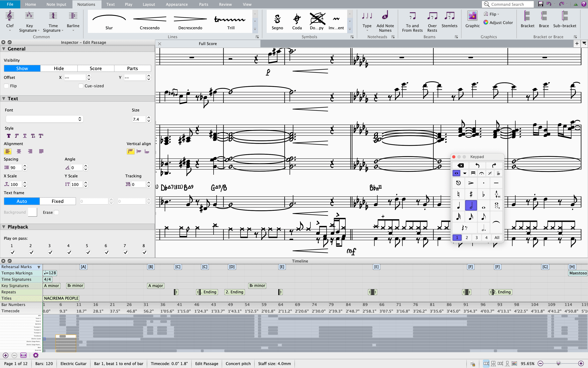The height and width of the screenshot is (368, 588).
Task: Click Adjust Color button
Action: (498, 22)
